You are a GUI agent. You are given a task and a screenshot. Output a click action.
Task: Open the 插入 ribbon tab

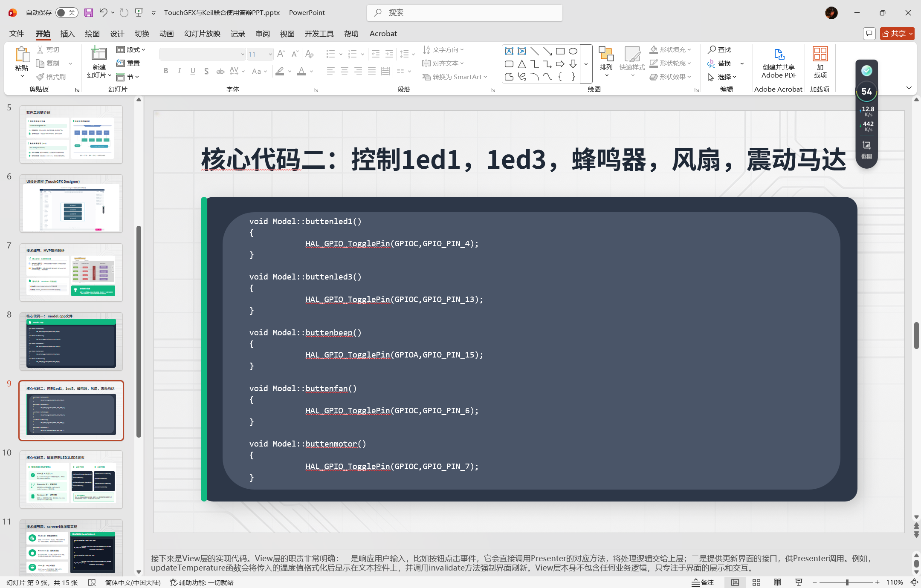point(67,34)
